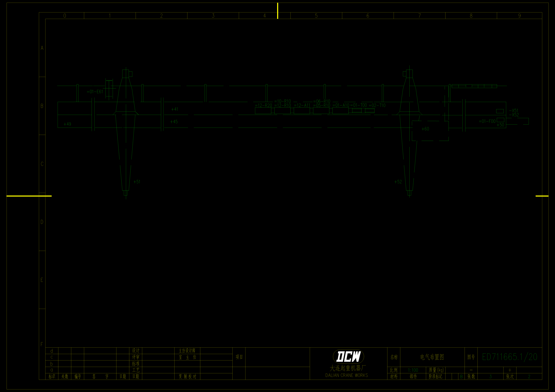Select column header '9' on top border
The height and width of the screenshot is (392, 555).
[519, 16]
